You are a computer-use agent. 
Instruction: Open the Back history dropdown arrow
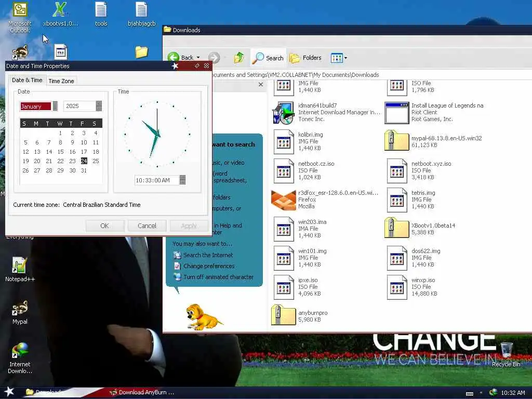[x=198, y=58]
